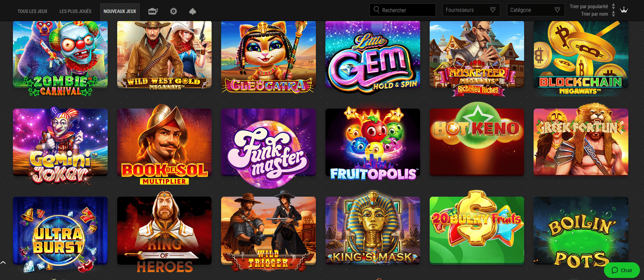The width and height of the screenshot is (644, 280).
Task: Click Trier par popularité text
Action: [x=589, y=6]
